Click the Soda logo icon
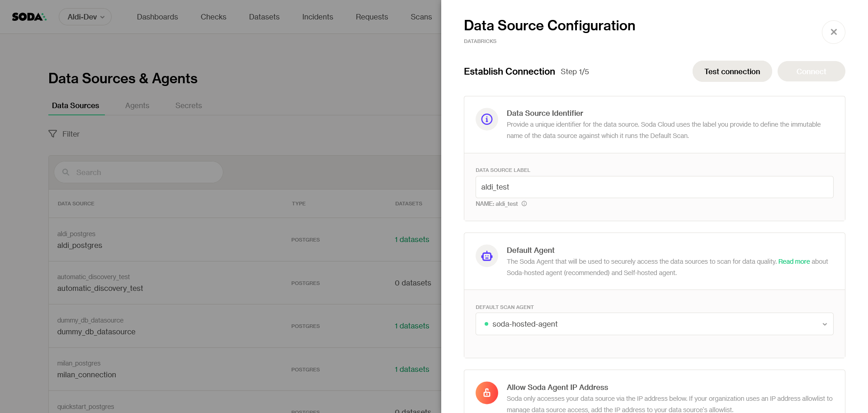Image resolution: width=868 pixels, height=413 pixels. 29,17
